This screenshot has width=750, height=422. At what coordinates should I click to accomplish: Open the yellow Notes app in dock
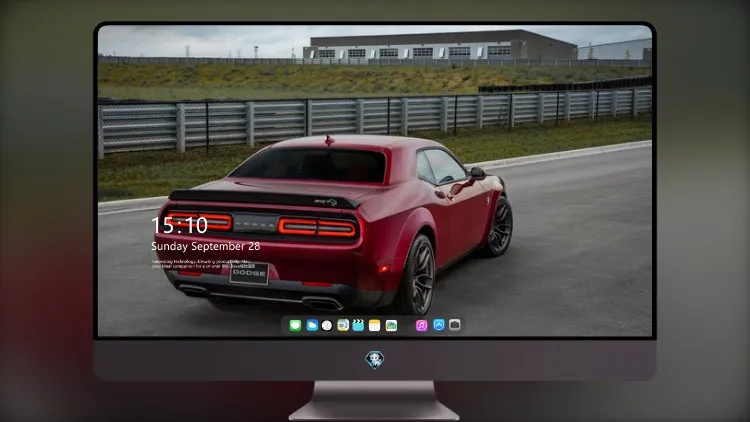pyautogui.click(x=375, y=325)
